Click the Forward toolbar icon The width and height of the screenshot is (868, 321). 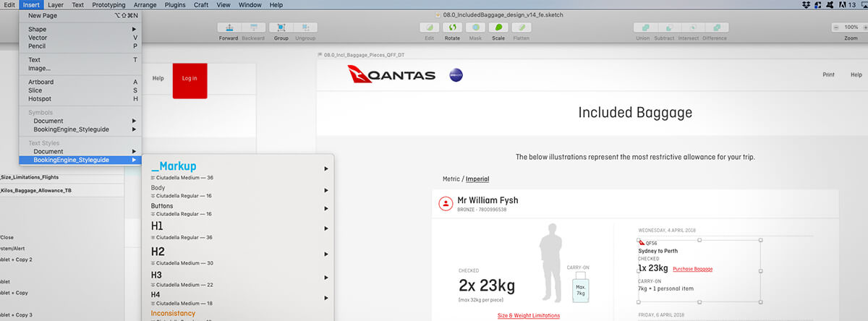(229, 27)
